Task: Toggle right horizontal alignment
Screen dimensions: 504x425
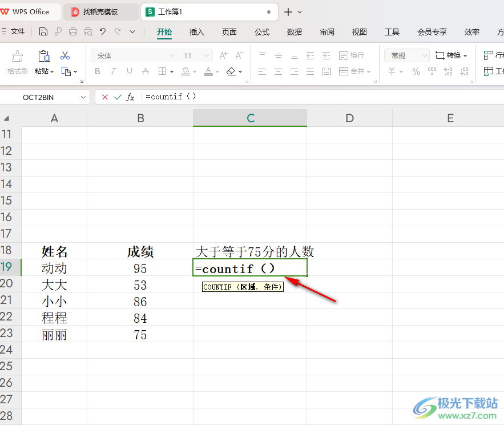Action: (294, 71)
